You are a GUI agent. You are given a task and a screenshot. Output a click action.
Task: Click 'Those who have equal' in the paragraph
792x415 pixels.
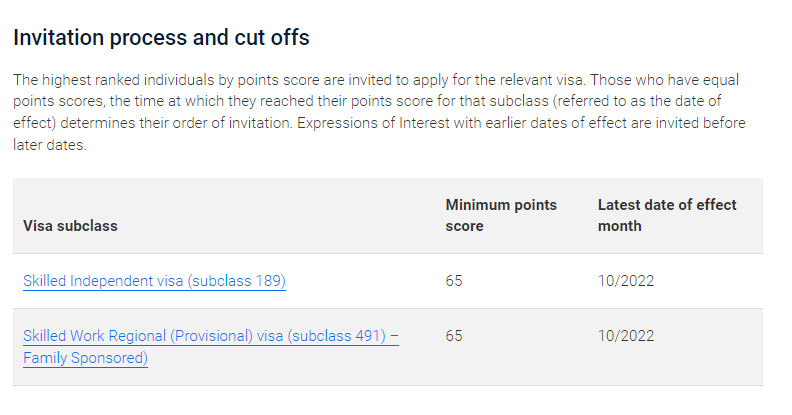[665, 80]
